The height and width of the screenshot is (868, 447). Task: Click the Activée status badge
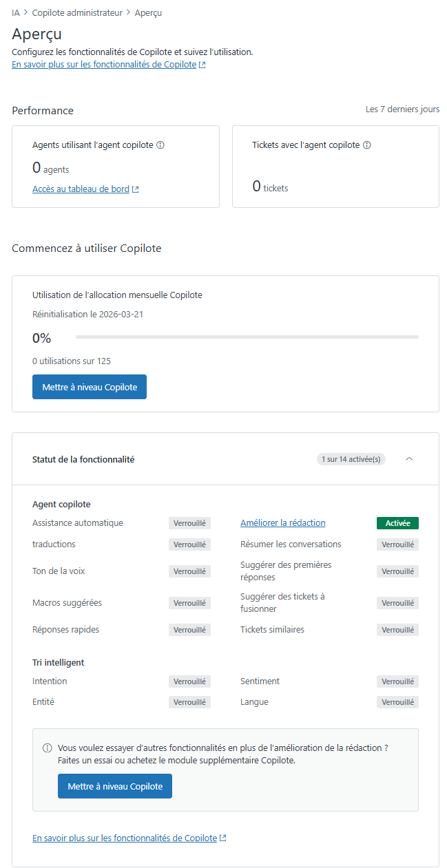tap(397, 523)
